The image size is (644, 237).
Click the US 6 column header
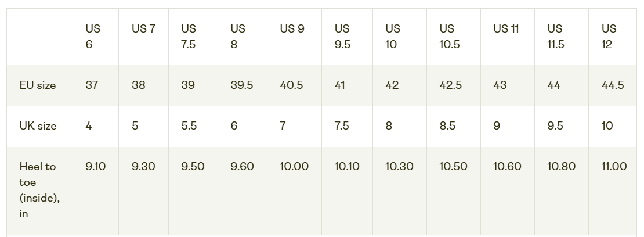click(93, 37)
